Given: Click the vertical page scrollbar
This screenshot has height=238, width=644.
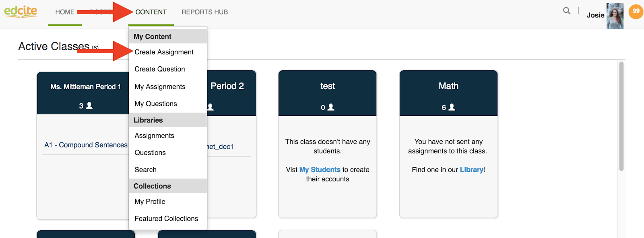Looking at the screenshot, I should (621, 117).
